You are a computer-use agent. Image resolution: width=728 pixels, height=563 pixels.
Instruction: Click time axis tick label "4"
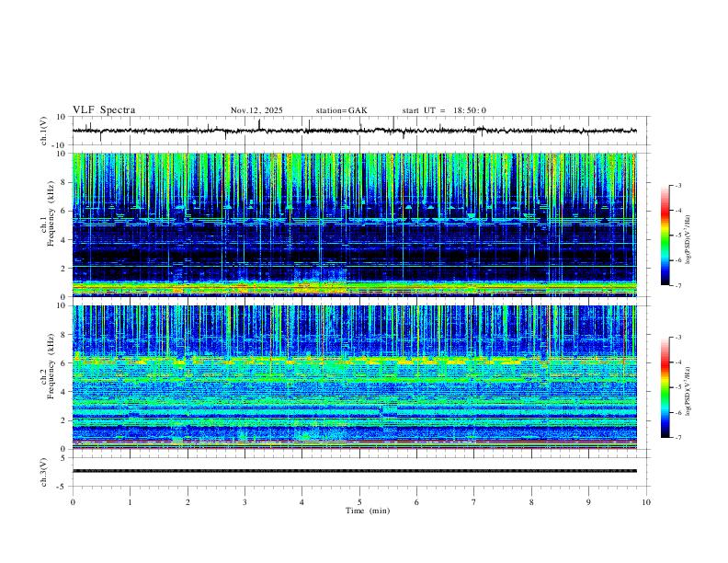(x=301, y=502)
